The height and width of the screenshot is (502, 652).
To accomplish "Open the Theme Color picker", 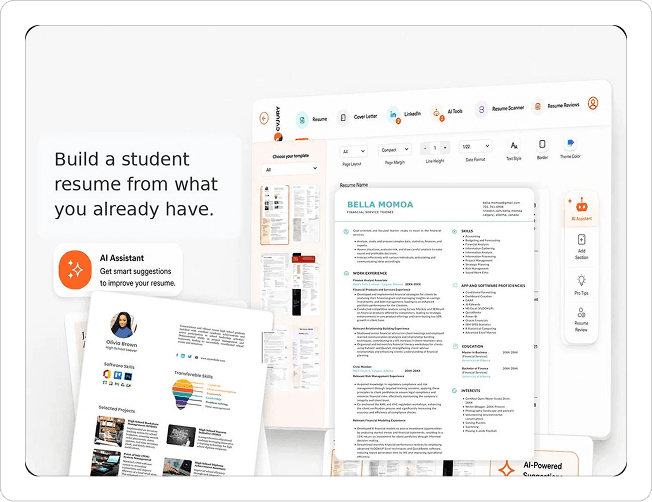I will (x=570, y=144).
